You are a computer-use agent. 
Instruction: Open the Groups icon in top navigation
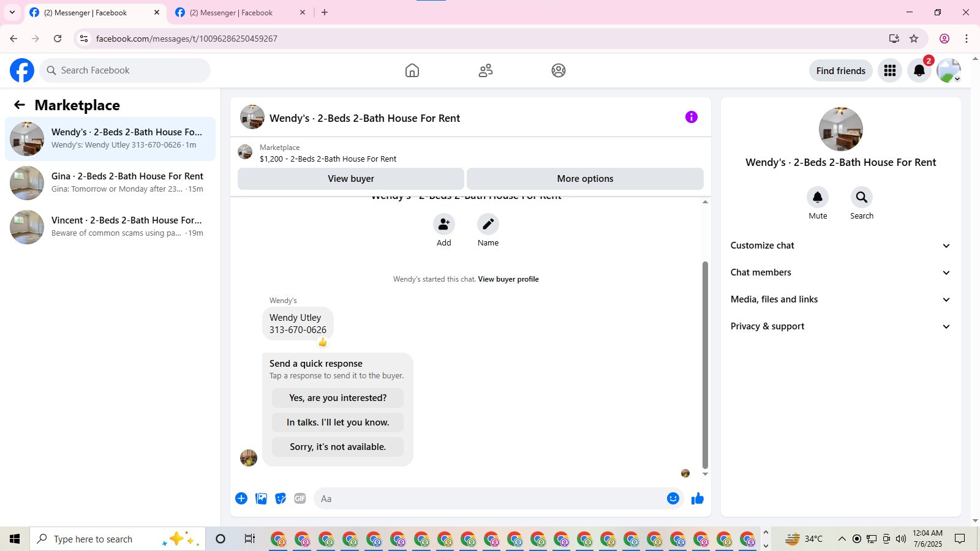[559, 70]
